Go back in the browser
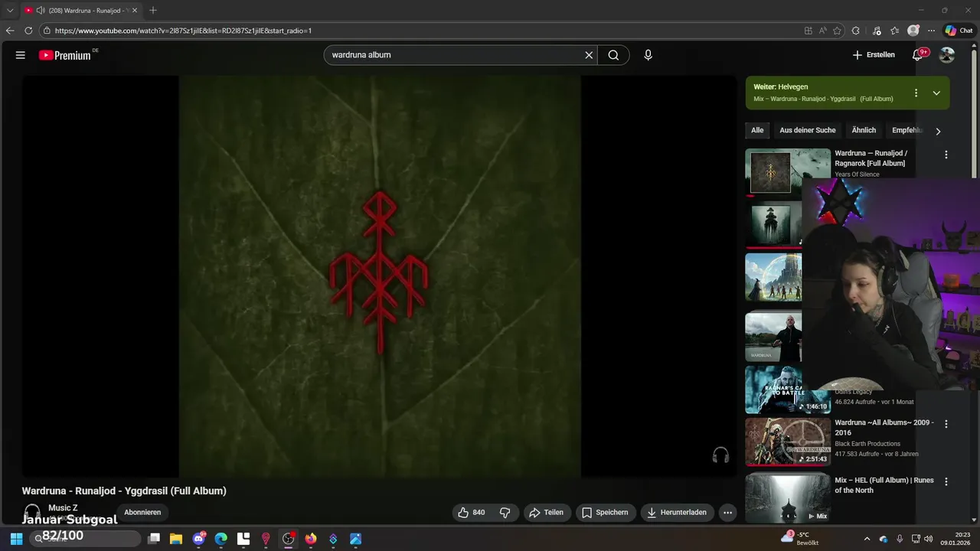980x551 pixels. [10, 31]
